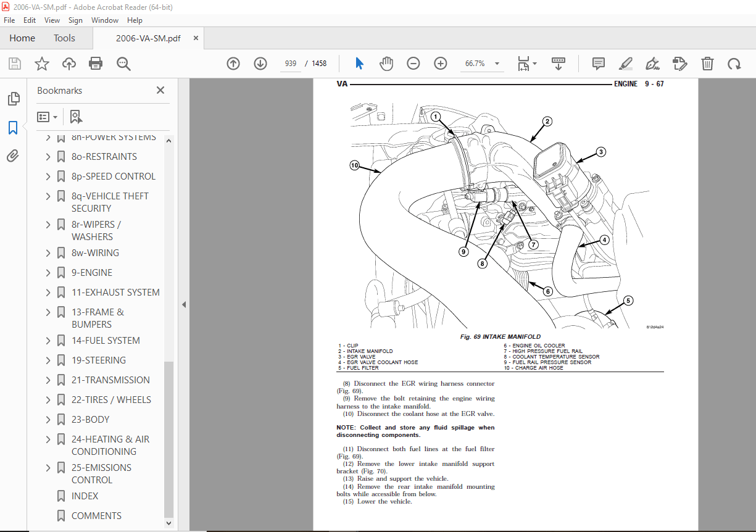Expand the 23-BODY bookmark
This screenshot has height=532, width=756.
48,419
